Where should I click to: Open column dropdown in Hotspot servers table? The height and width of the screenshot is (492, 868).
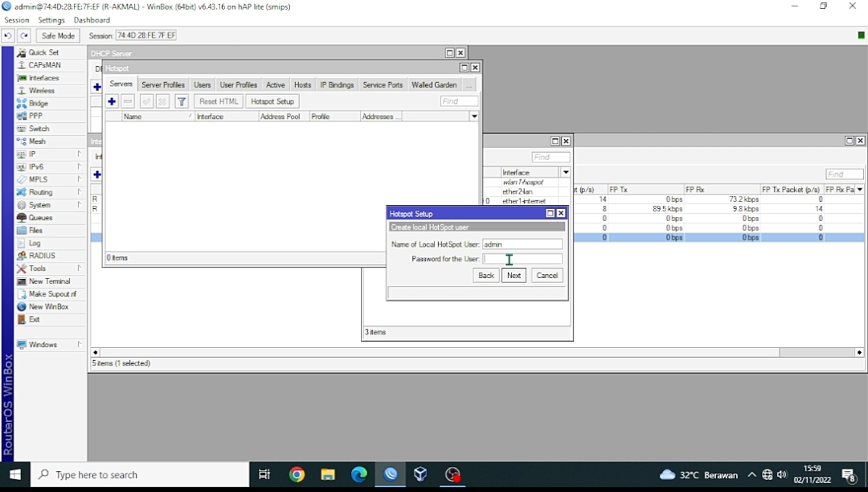click(x=474, y=117)
